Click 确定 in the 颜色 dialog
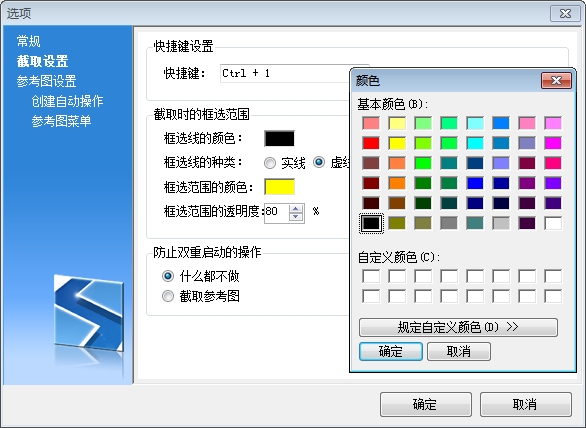 pyautogui.click(x=391, y=351)
